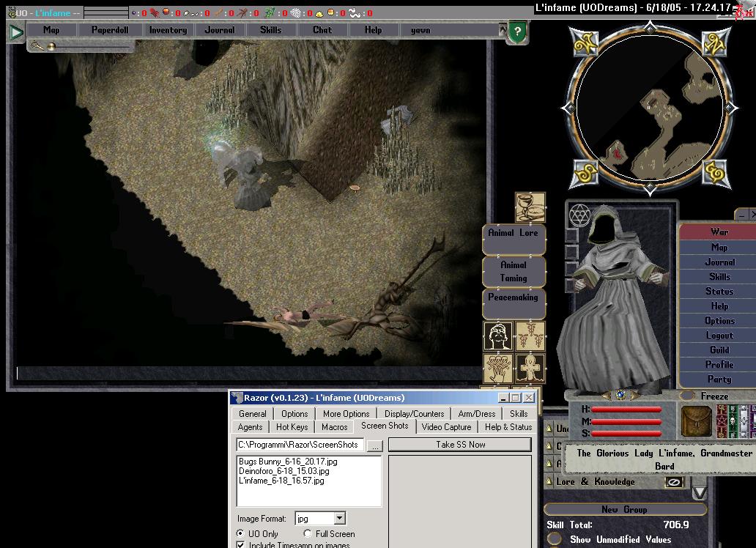Use the Animal Taming skill button
Screen dimensions: 756x548
tap(514, 272)
